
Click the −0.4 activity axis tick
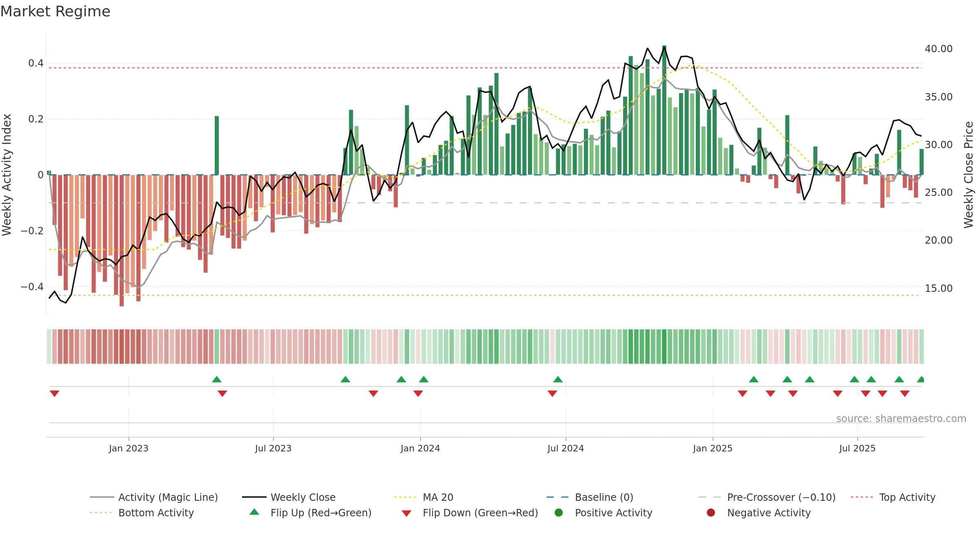pyautogui.click(x=32, y=287)
